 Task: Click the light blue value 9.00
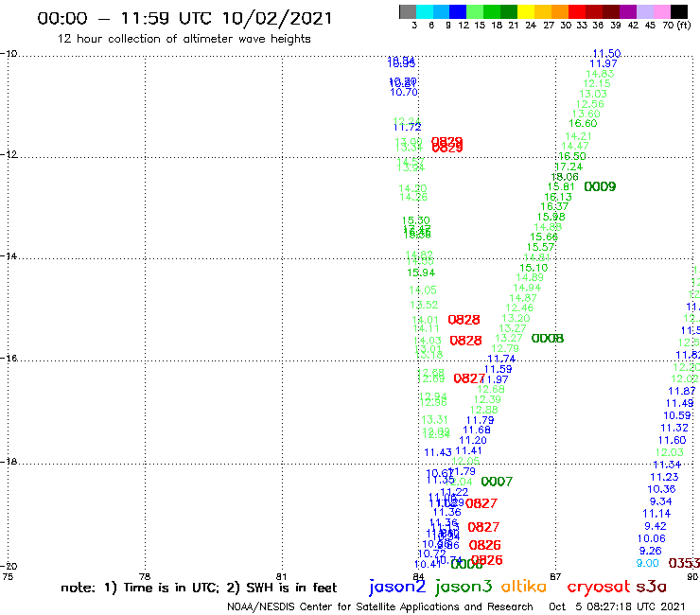pos(648,563)
